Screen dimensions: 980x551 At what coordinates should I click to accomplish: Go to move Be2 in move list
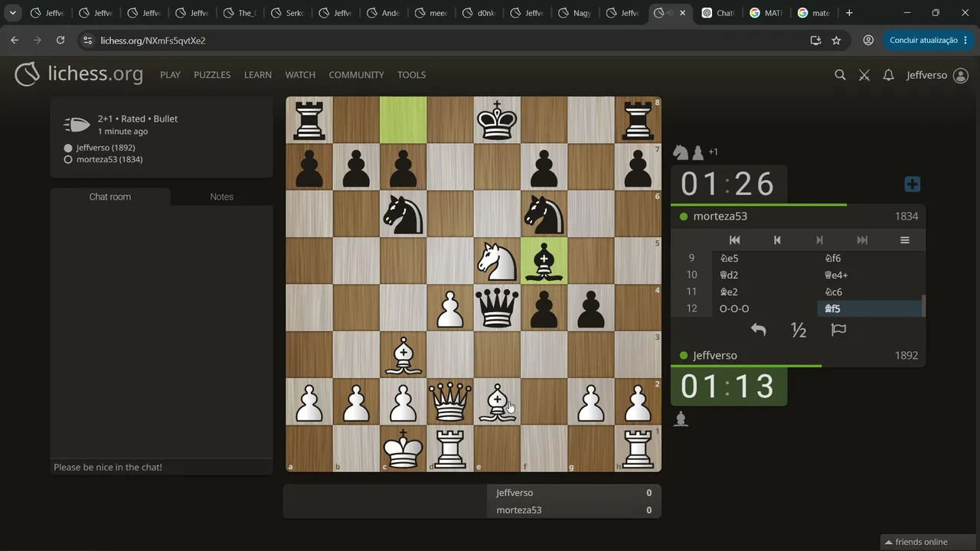(766, 292)
